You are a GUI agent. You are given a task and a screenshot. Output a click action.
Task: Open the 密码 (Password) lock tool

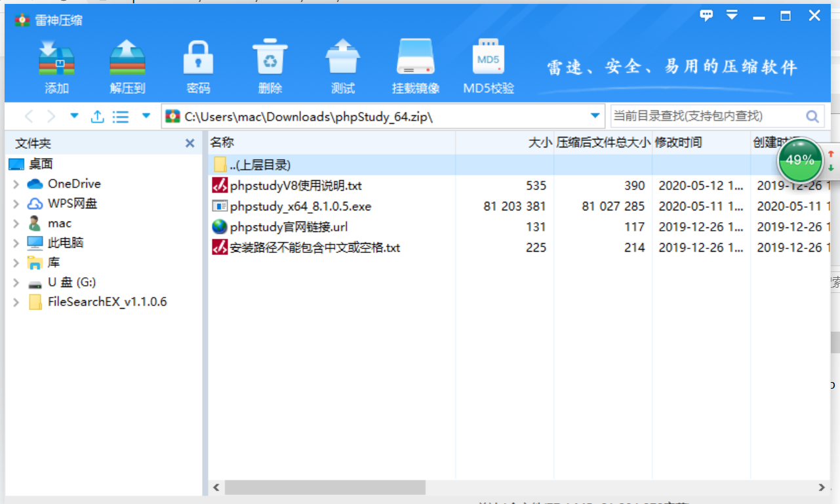199,58
